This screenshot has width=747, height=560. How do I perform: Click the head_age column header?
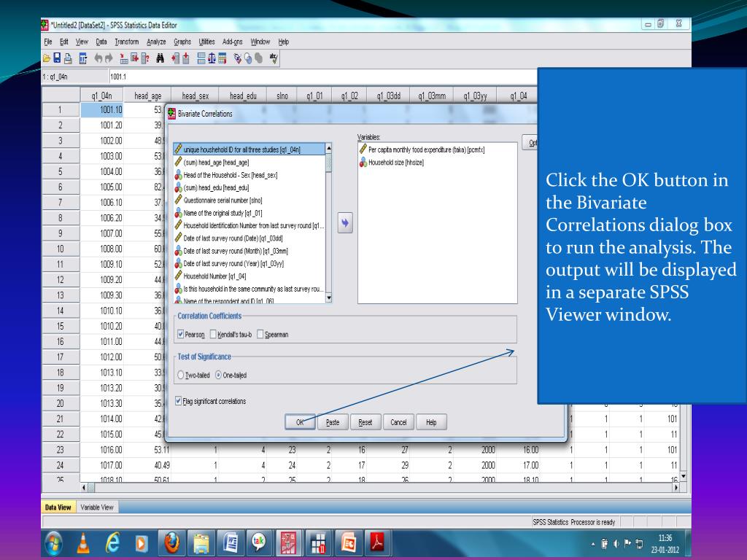pos(147,96)
